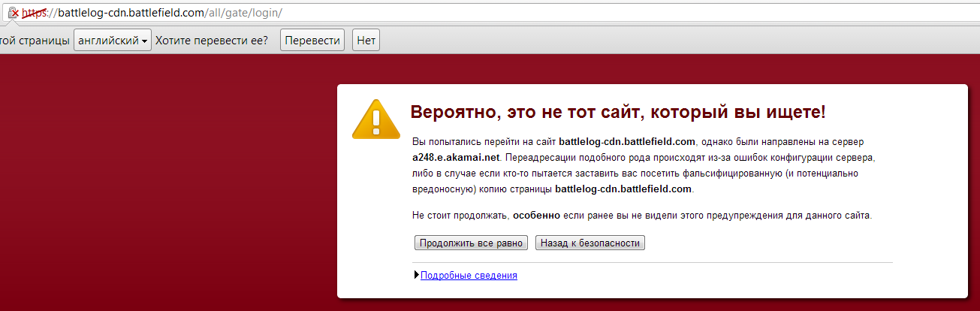This screenshot has width=980, height=311.
Task: Click the Продолжить все равно button
Action: [472, 243]
